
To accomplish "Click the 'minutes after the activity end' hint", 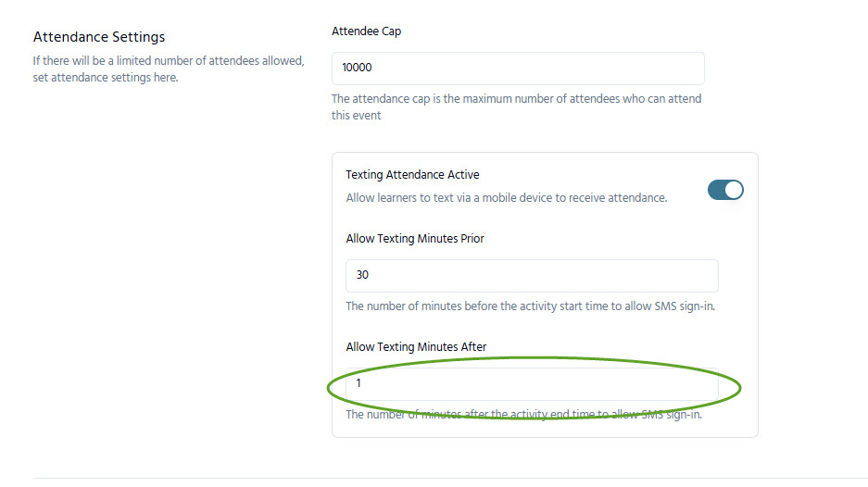I will click(x=523, y=415).
